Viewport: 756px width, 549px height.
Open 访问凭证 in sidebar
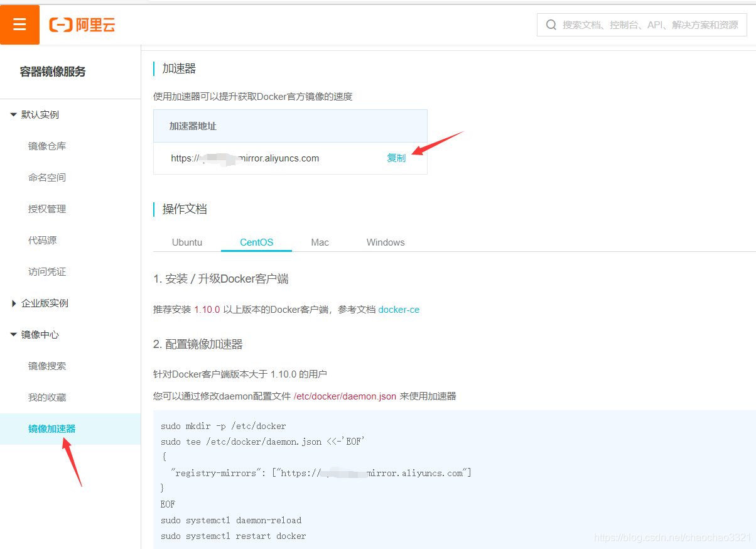(x=47, y=272)
